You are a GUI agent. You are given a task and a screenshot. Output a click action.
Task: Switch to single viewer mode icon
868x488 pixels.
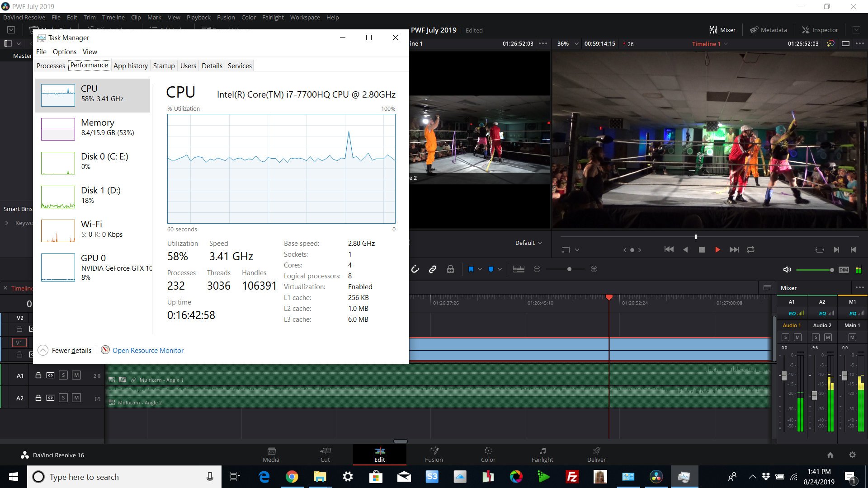coord(845,44)
